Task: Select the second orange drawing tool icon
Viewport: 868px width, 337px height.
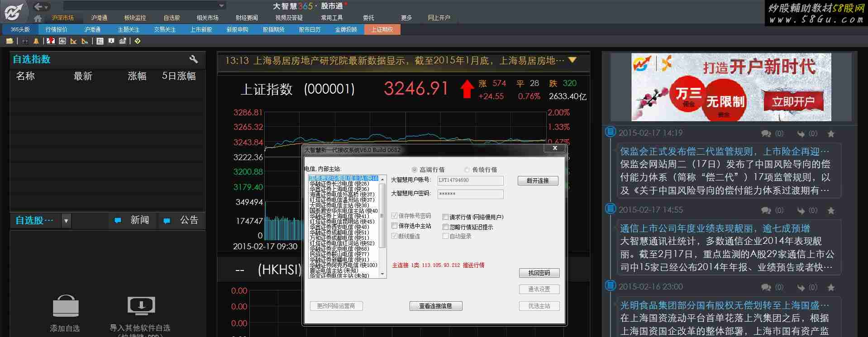Action: (85, 41)
